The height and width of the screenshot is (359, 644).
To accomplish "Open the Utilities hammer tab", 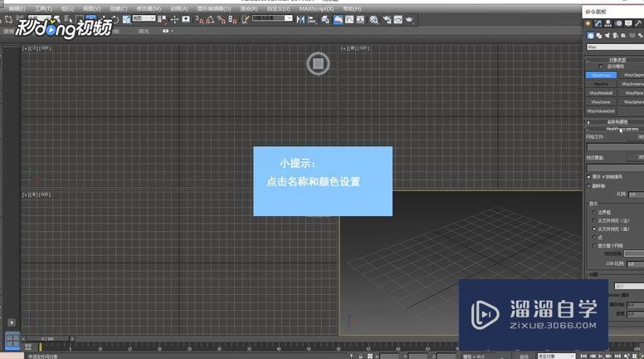I will 638,24.
